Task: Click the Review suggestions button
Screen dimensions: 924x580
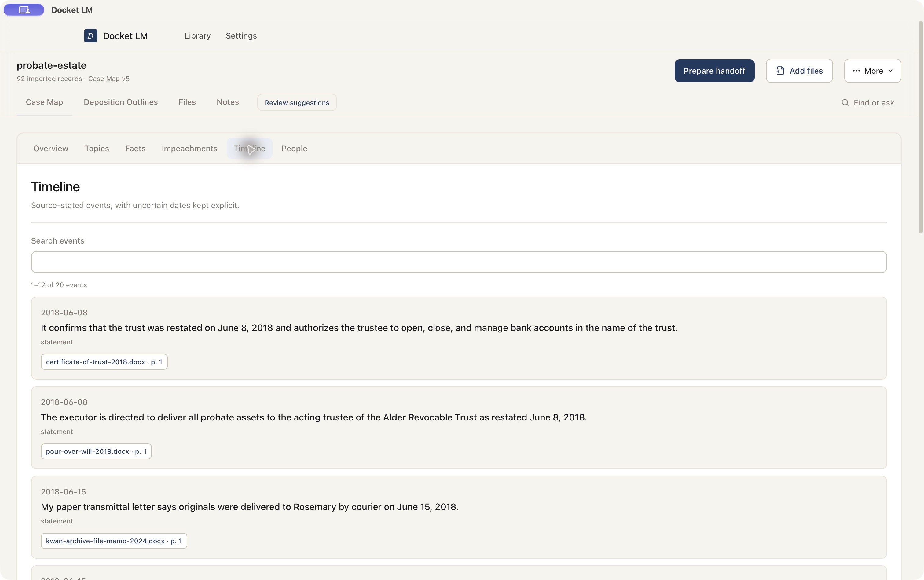Action: [297, 102]
